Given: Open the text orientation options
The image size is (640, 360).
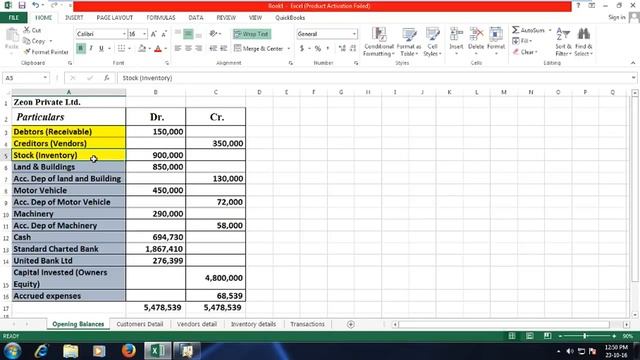Looking at the screenshot, I should click(x=215, y=34).
